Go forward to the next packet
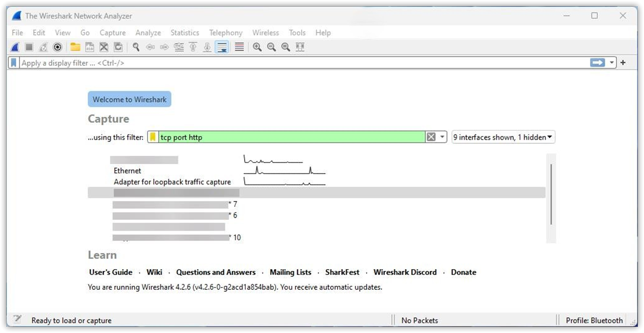This screenshot has height=333, width=644. pos(165,47)
